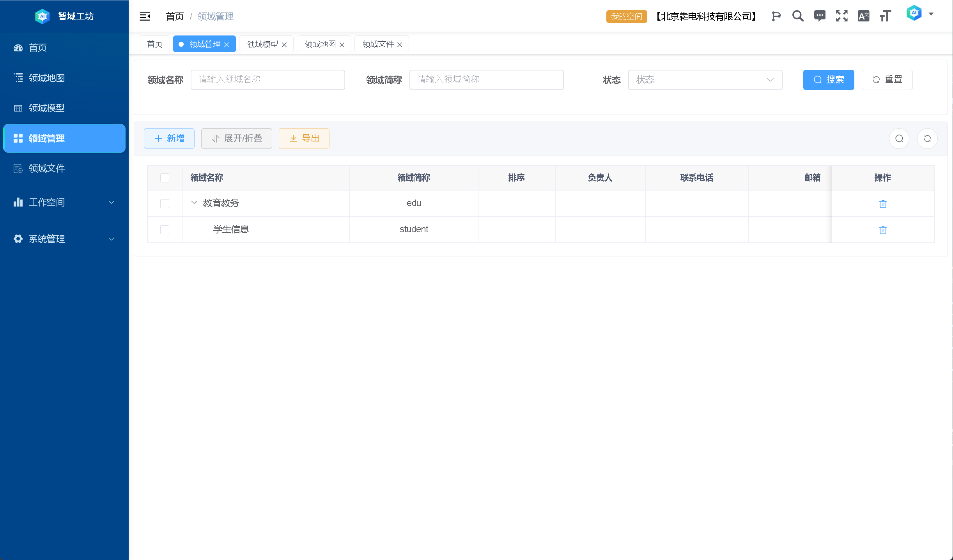The image size is (953, 560).
Task: Collapse sidebar with the hamburger icon
Action: [145, 16]
